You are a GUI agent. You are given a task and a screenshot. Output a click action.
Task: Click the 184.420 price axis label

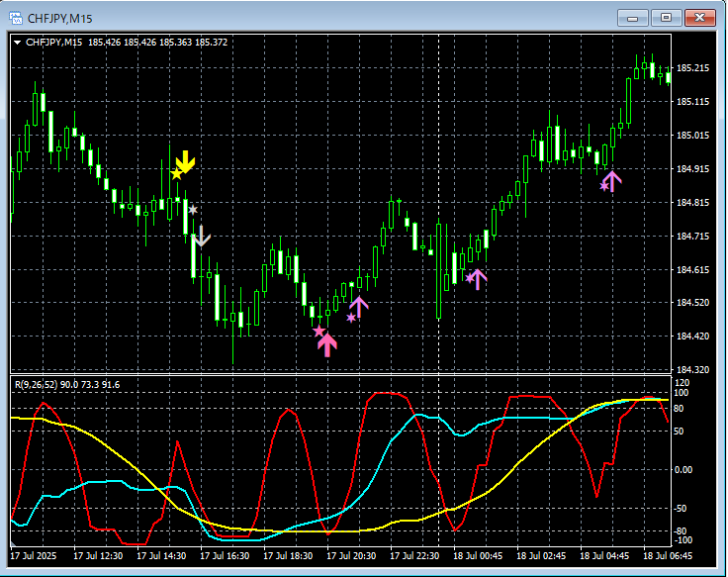point(692,336)
